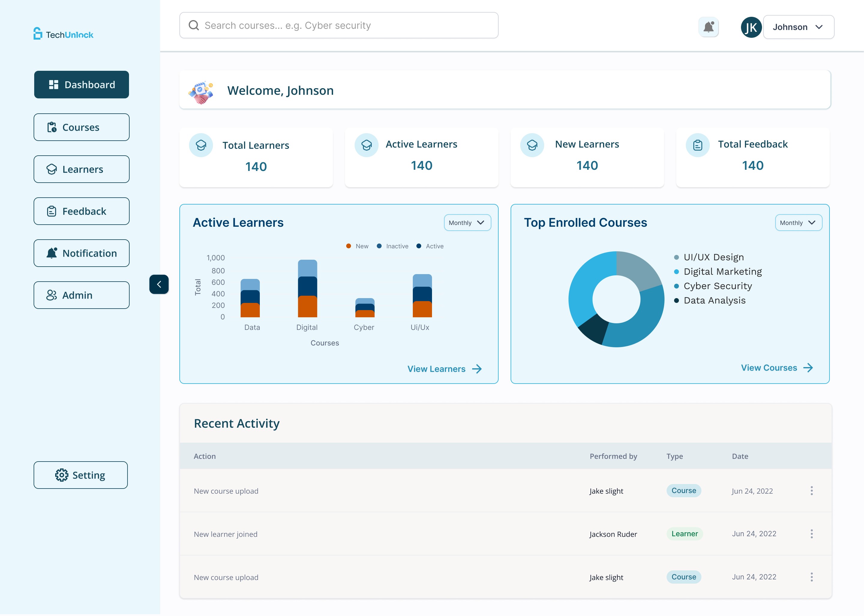Click the JK profile avatar

pyautogui.click(x=751, y=27)
